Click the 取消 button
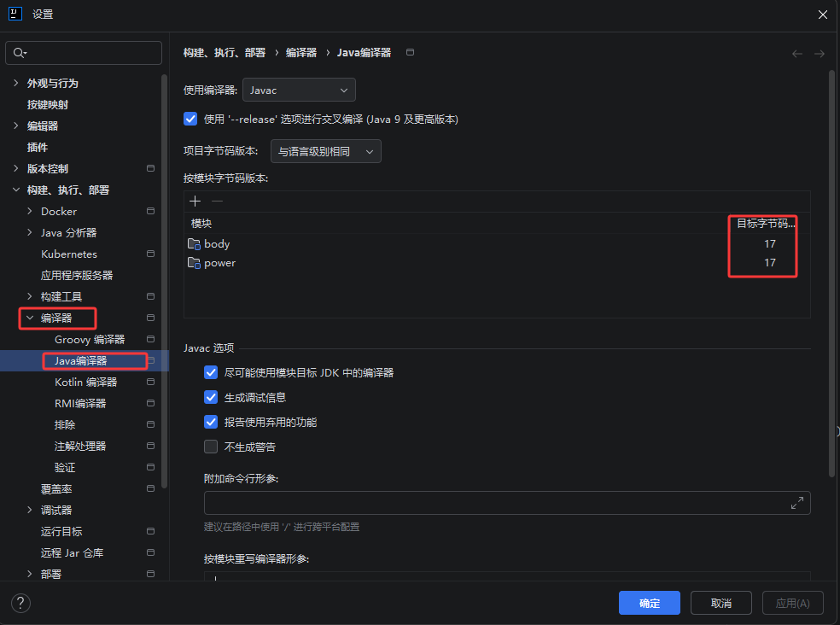 pyautogui.click(x=721, y=603)
